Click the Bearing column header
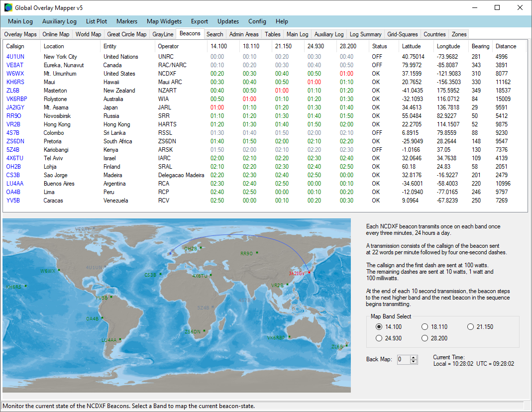Screen dimensions: 532x412 480,46
